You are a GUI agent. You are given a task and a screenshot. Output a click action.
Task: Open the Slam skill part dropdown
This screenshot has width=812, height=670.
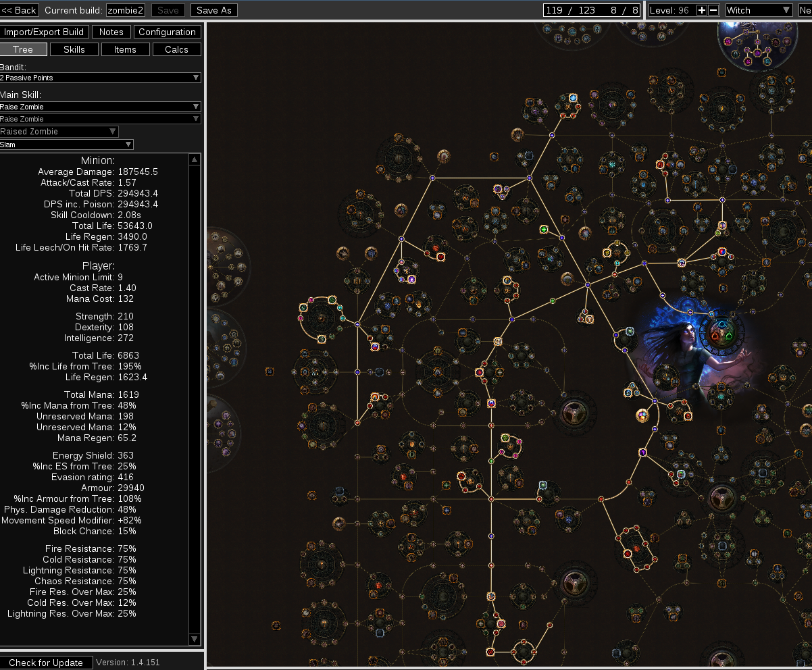pyautogui.click(x=67, y=145)
